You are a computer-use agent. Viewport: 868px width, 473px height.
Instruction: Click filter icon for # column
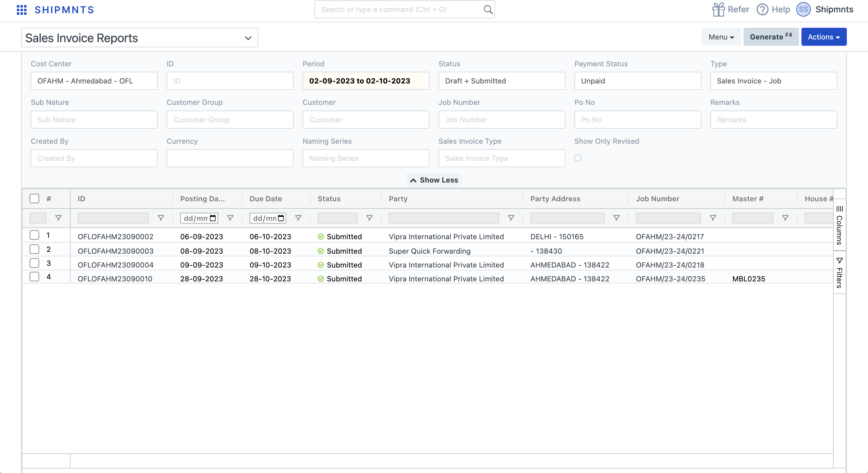tap(58, 218)
